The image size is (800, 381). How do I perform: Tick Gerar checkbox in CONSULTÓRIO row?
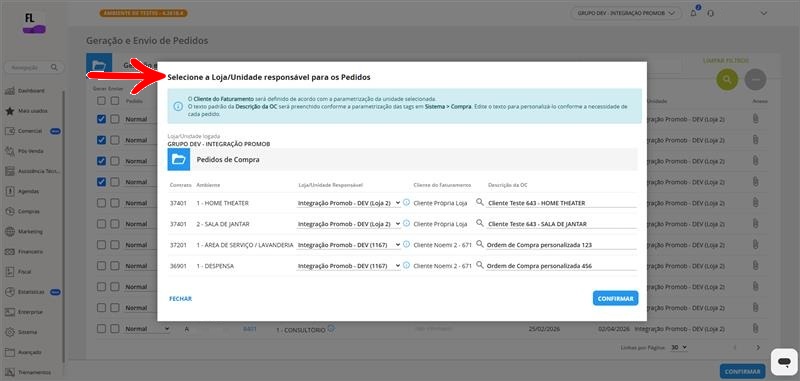pos(101,329)
